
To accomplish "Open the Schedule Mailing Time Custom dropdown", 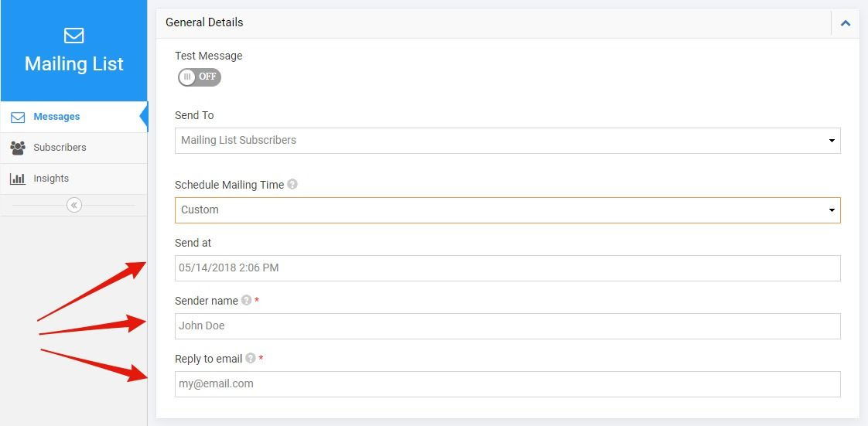I will (x=507, y=210).
